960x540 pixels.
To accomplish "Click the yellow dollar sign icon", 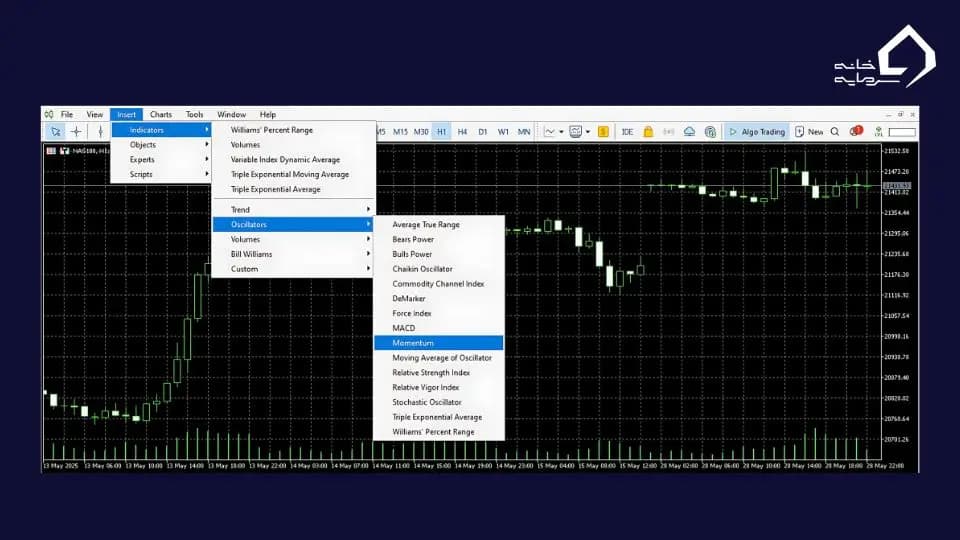I will pyautogui.click(x=601, y=132).
